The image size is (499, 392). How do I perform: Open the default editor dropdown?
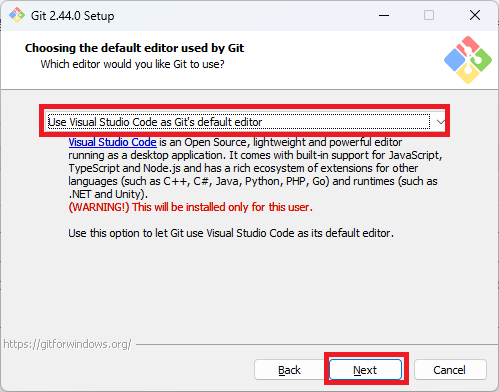(x=245, y=122)
